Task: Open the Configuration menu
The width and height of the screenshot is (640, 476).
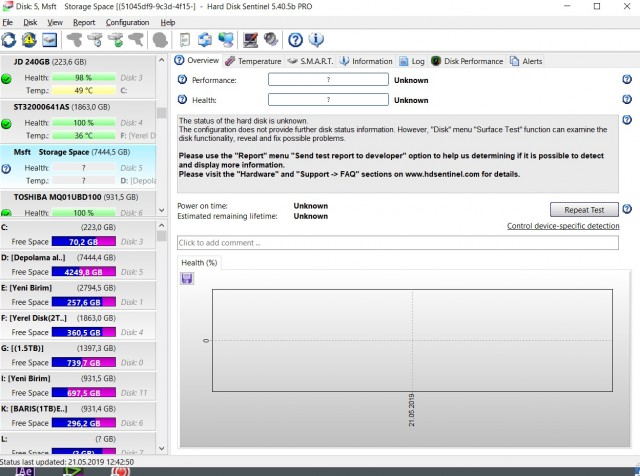Action: 127,22
